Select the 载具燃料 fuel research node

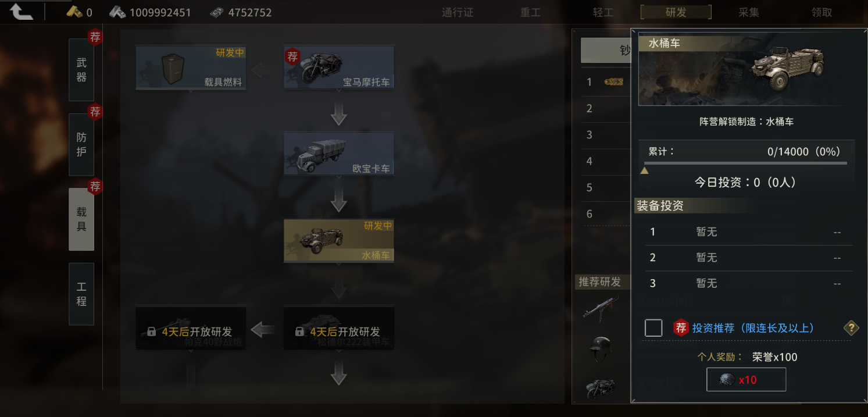[191, 67]
